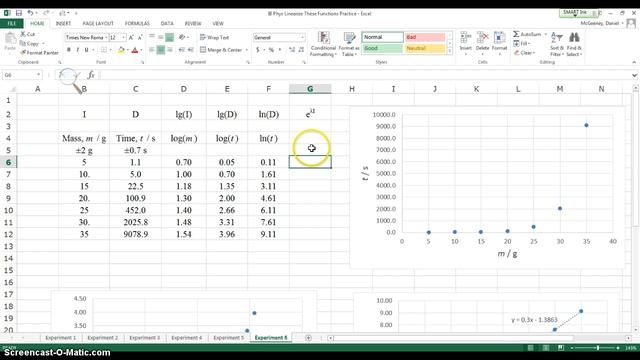Align text left

pos(152,50)
